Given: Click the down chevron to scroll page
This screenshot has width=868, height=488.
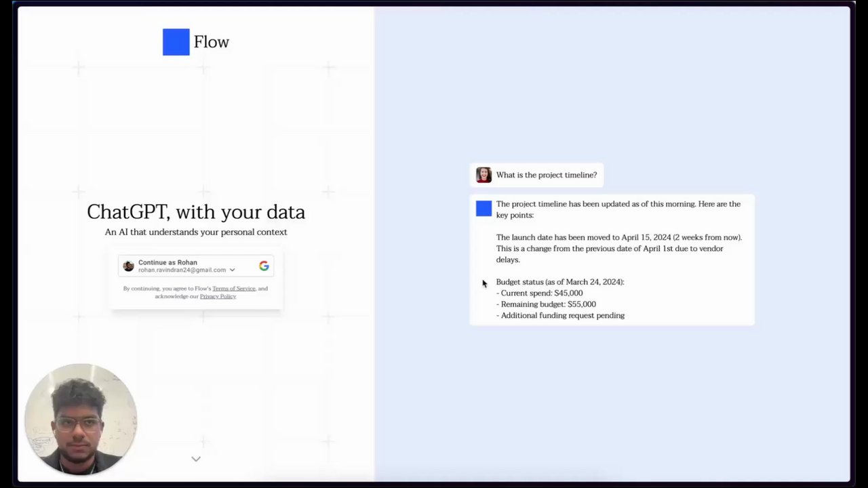Looking at the screenshot, I should point(196,459).
